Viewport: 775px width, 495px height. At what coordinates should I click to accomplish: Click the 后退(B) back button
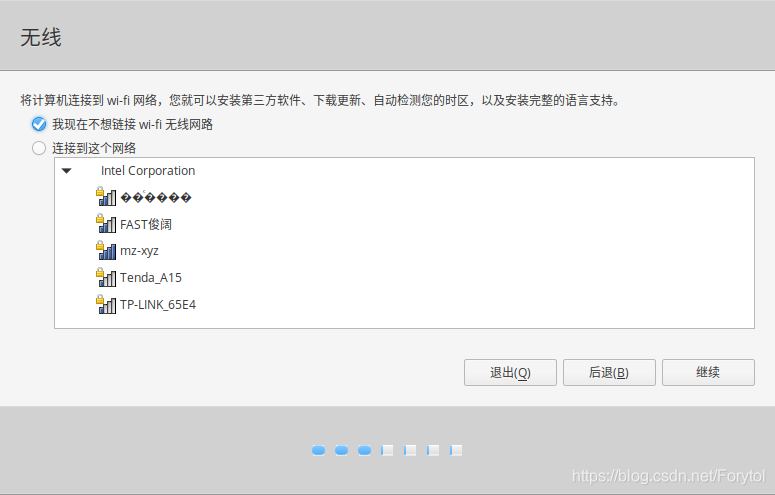pos(609,372)
